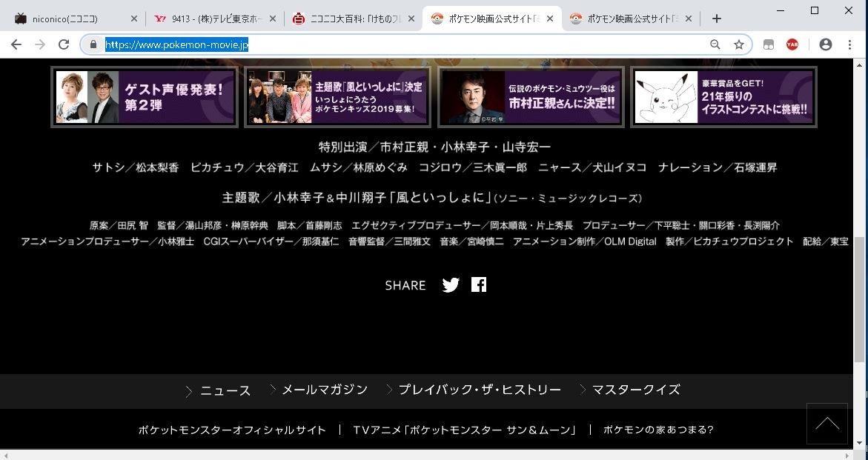Image resolution: width=868 pixels, height=460 pixels.
Task: Click the アニメーション制作／OLM Digital credit
Action: (585, 241)
